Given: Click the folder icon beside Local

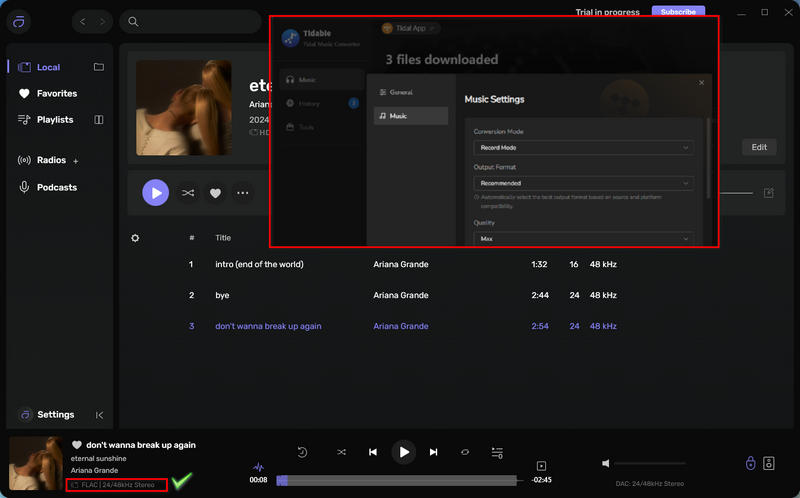Looking at the screenshot, I should [x=99, y=67].
